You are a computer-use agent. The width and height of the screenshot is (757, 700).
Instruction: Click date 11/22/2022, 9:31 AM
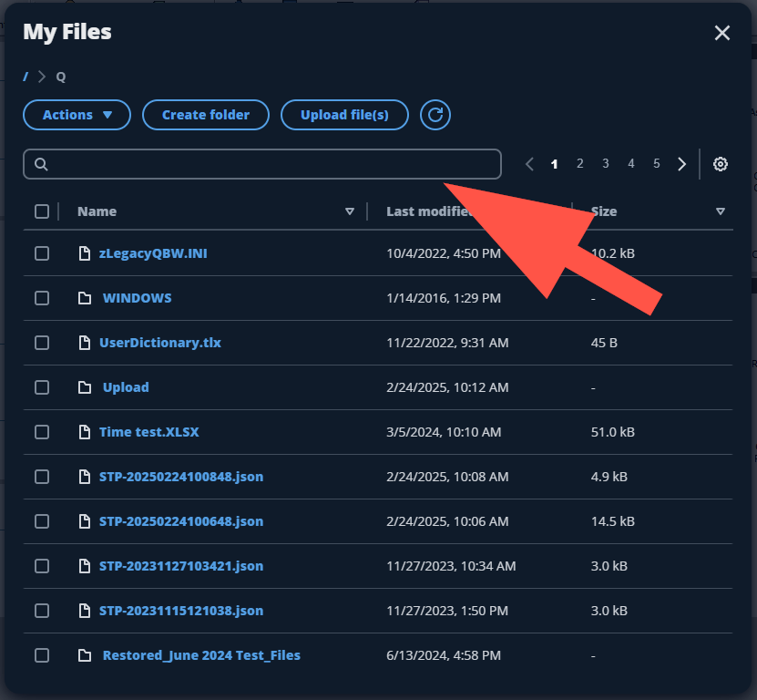447,343
